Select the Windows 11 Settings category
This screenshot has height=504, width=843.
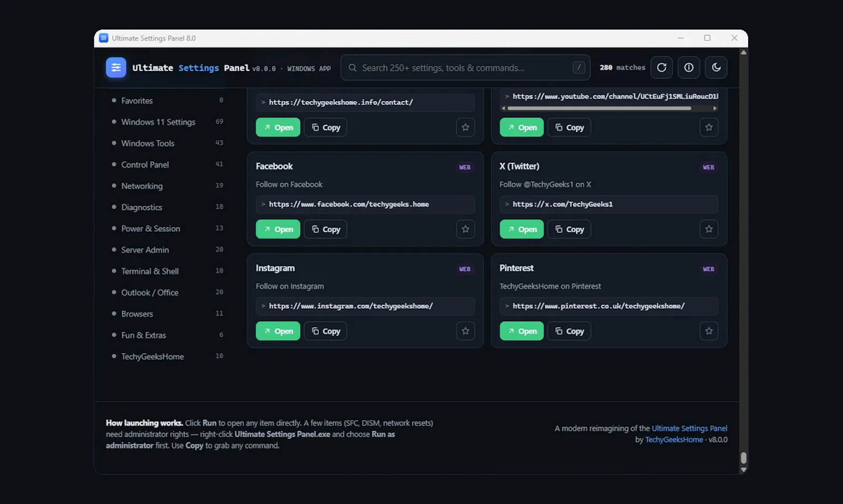pyautogui.click(x=168, y=122)
